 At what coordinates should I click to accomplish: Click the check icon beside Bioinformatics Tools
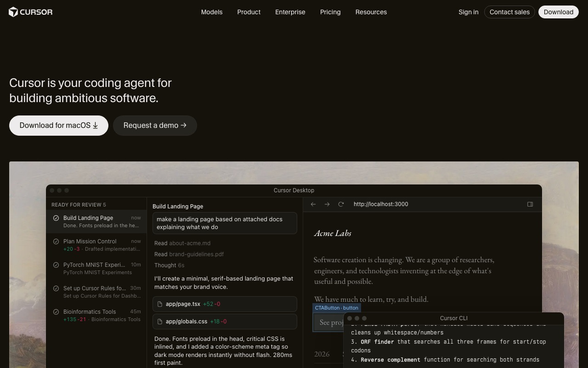(x=56, y=312)
